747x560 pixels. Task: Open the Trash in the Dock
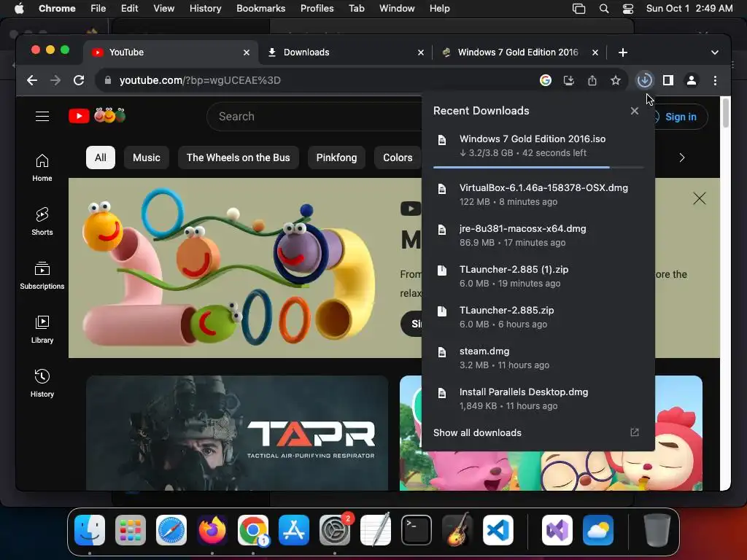tap(657, 530)
